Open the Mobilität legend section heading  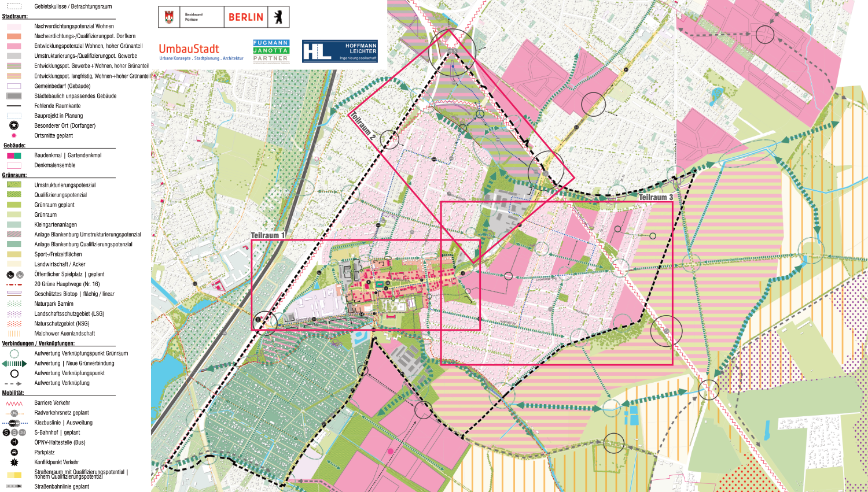point(13,393)
